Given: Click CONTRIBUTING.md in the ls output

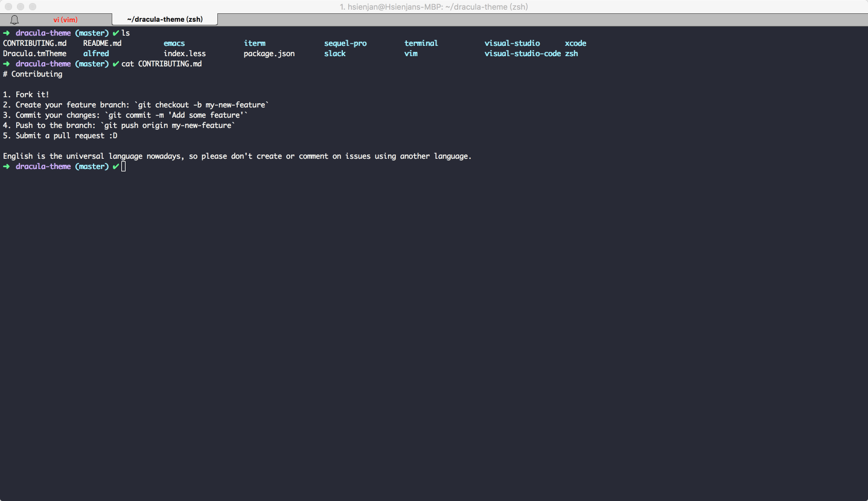Looking at the screenshot, I should point(34,43).
